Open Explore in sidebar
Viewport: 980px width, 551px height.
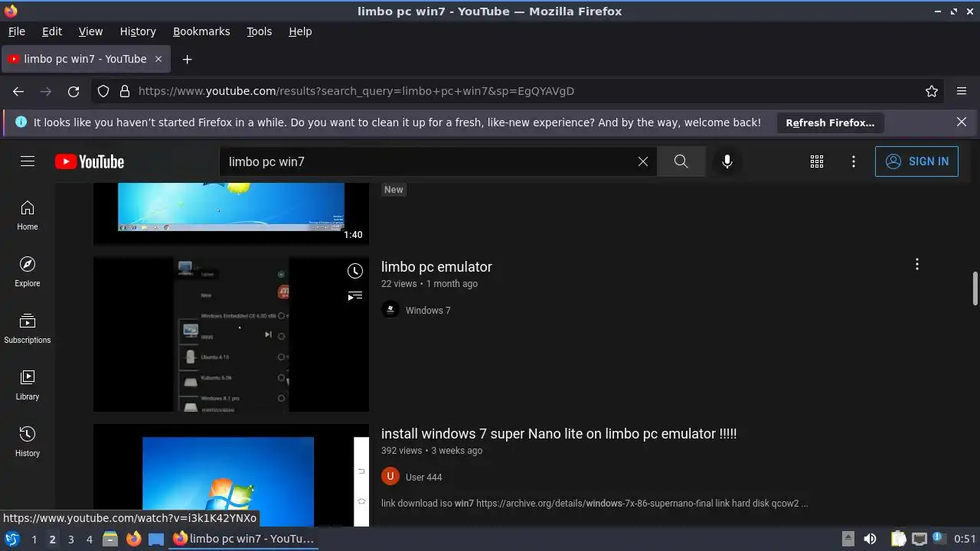(28, 272)
